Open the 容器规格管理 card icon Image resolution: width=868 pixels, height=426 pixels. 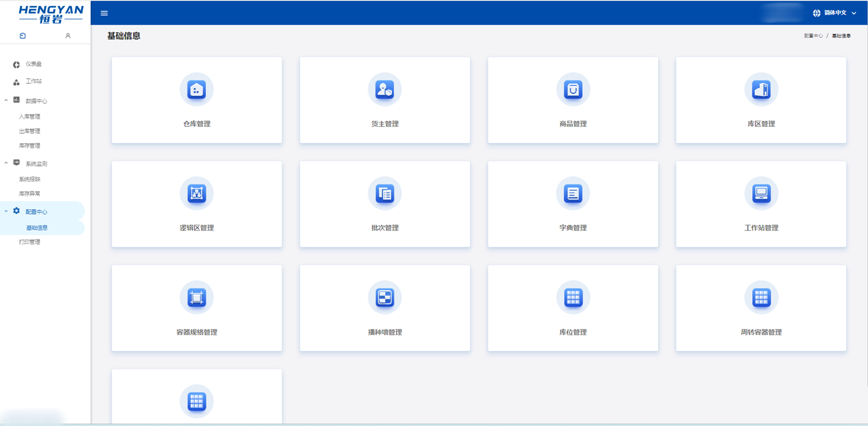coord(197,297)
